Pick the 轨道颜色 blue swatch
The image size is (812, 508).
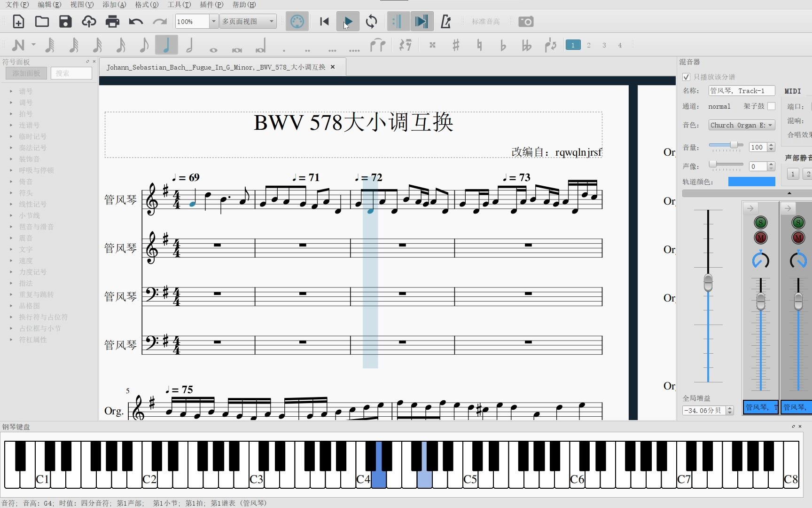(751, 182)
